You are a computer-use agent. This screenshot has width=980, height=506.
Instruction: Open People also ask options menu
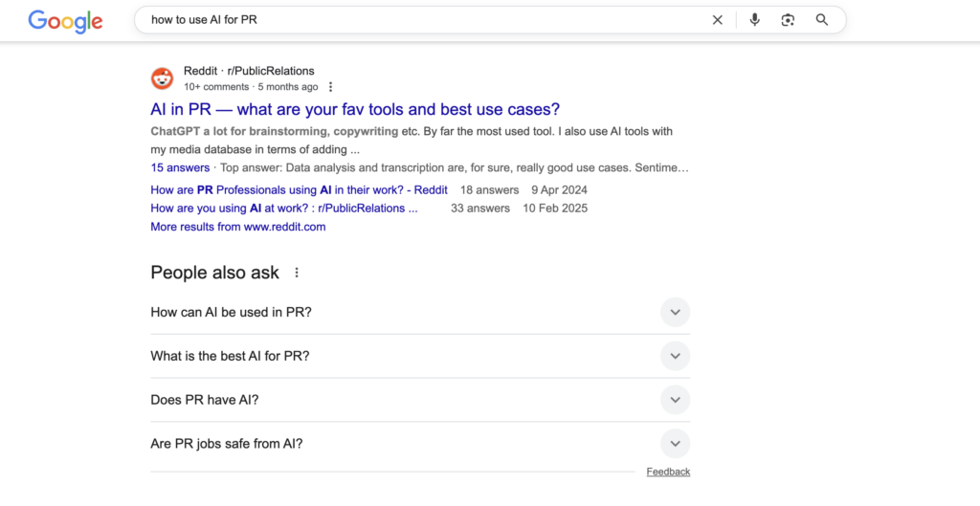297,273
